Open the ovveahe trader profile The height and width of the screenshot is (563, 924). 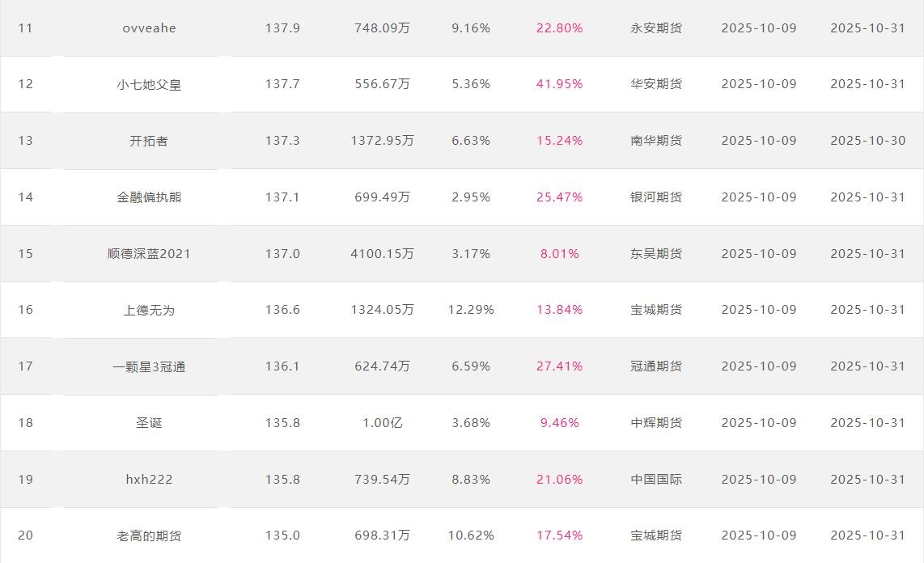(149, 28)
